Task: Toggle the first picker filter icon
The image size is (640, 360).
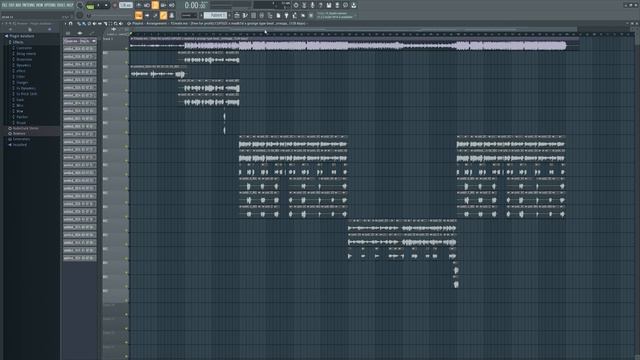Action: (x=68, y=33)
